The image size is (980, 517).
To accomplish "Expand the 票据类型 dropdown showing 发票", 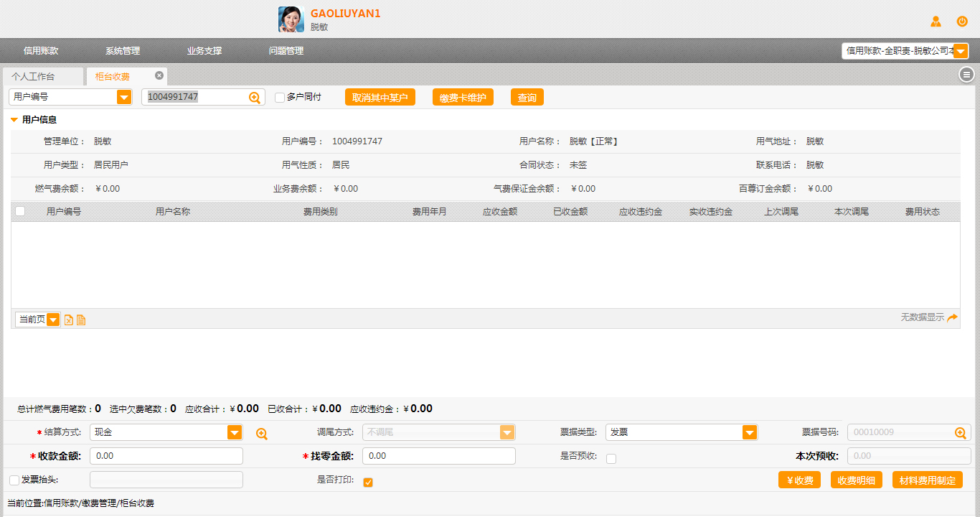I will pyautogui.click(x=750, y=432).
